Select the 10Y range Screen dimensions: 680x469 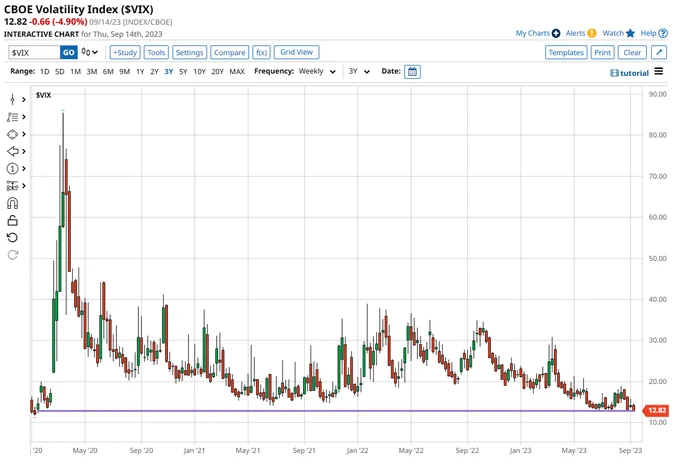pos(199,72)
